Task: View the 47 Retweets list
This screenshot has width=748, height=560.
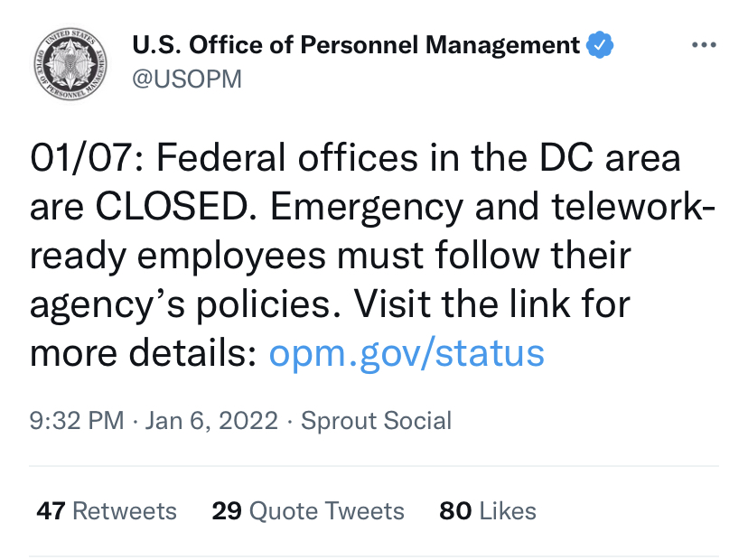Action: (107, 511)
